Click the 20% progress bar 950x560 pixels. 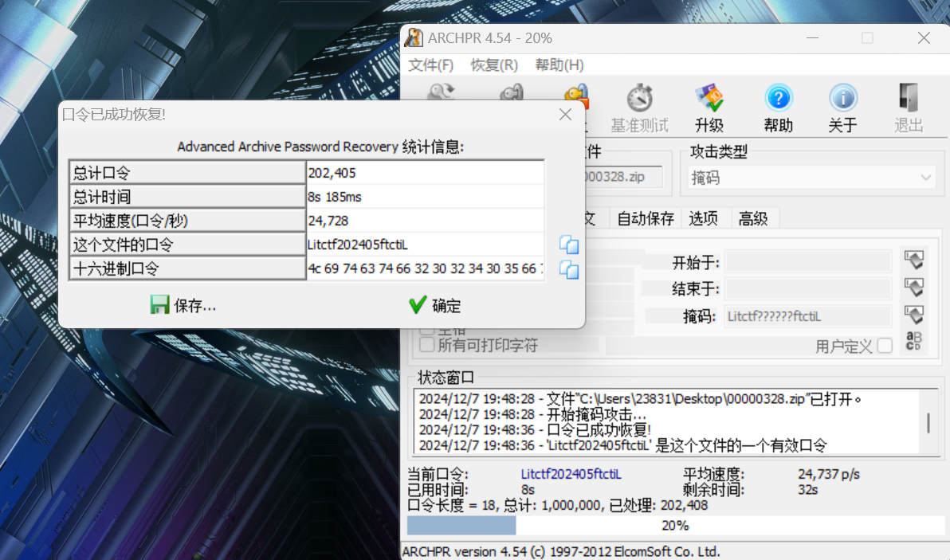[676, 526]
